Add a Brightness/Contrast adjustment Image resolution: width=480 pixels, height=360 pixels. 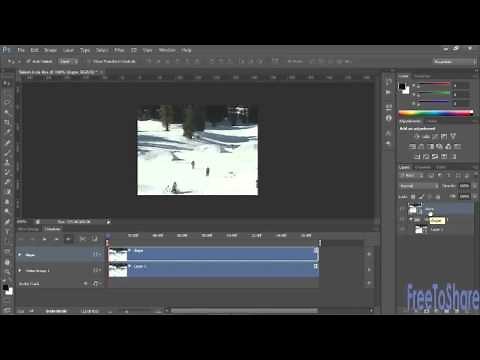tap(417, 136)
